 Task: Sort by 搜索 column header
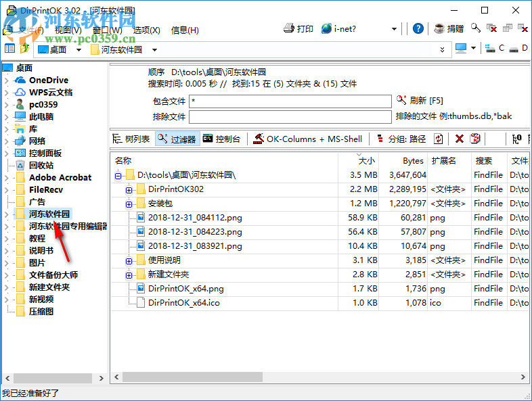coord(489,161)
